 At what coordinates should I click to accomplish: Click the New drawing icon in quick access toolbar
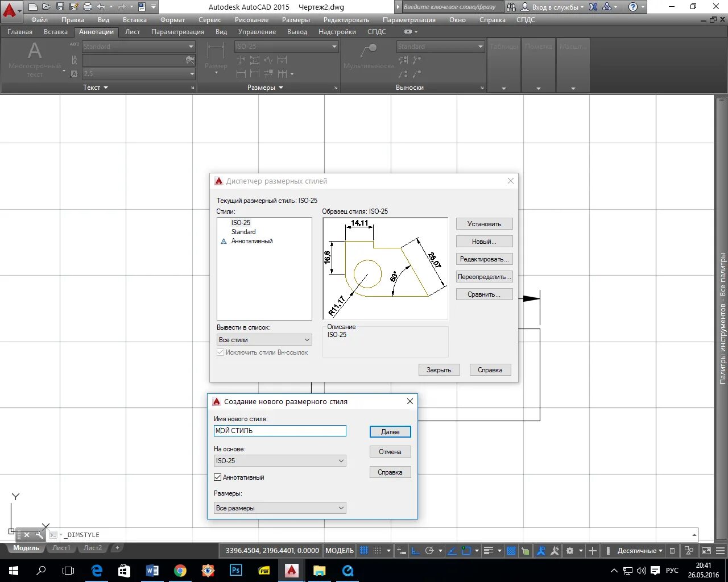point(33,7)
